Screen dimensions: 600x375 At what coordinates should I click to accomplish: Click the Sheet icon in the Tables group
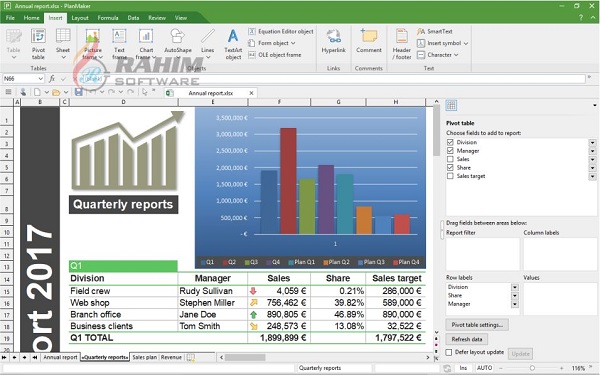tap(63, 37)
